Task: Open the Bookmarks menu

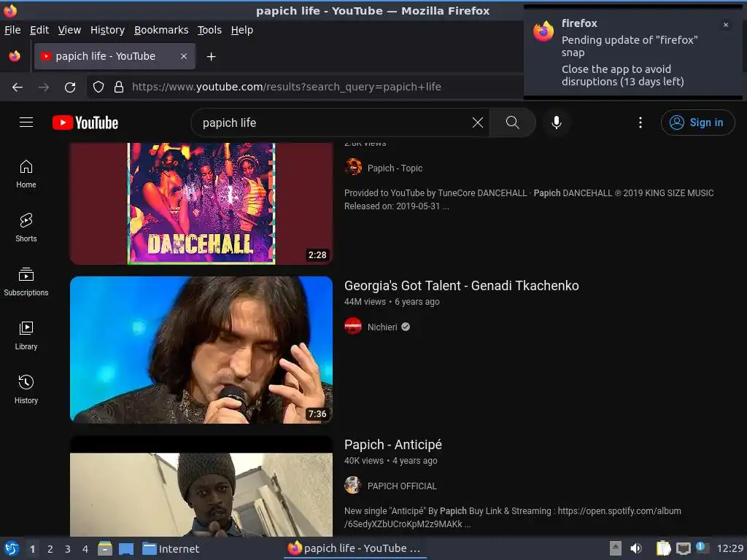Action: (x=161, y=30)
